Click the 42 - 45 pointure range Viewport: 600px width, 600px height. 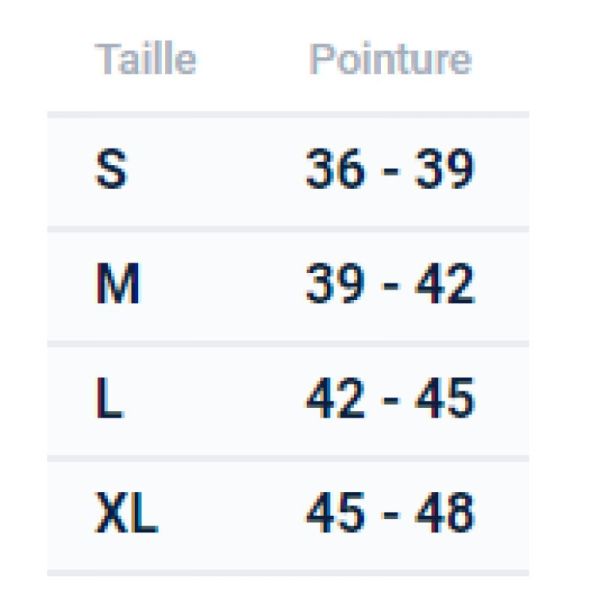tap(390, 398)
